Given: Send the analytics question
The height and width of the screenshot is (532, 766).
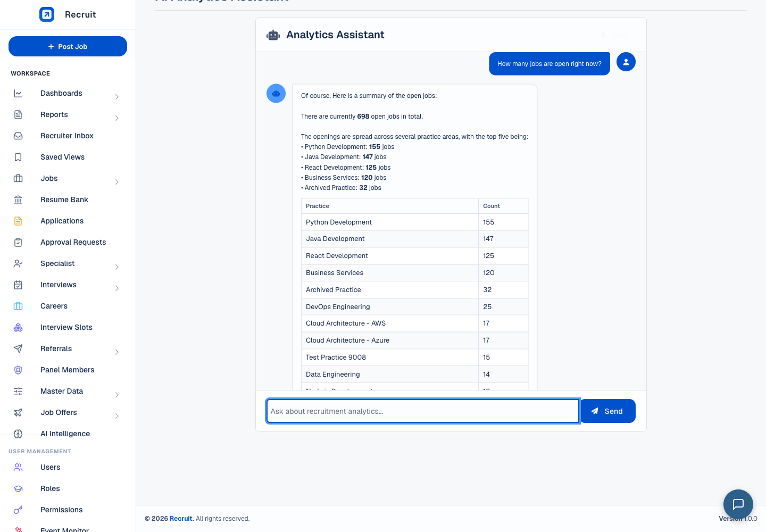Looking at the screenshot, I should (607, 411).
